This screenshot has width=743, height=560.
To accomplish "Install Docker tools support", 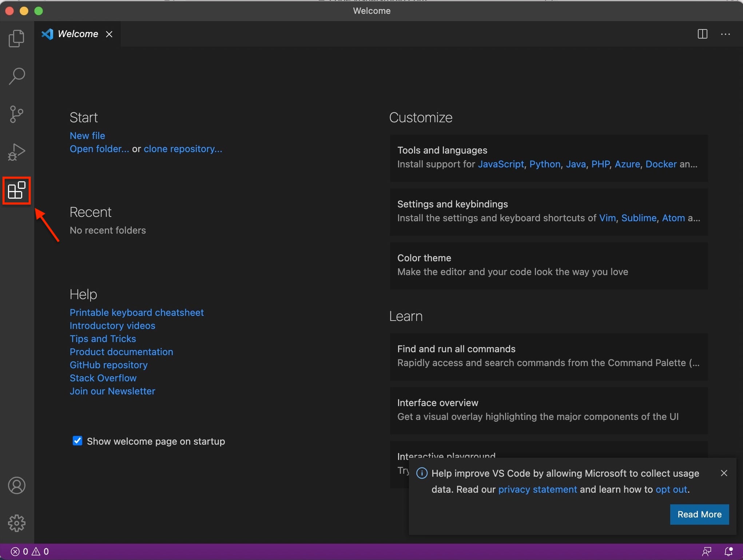I will (661, 164).
